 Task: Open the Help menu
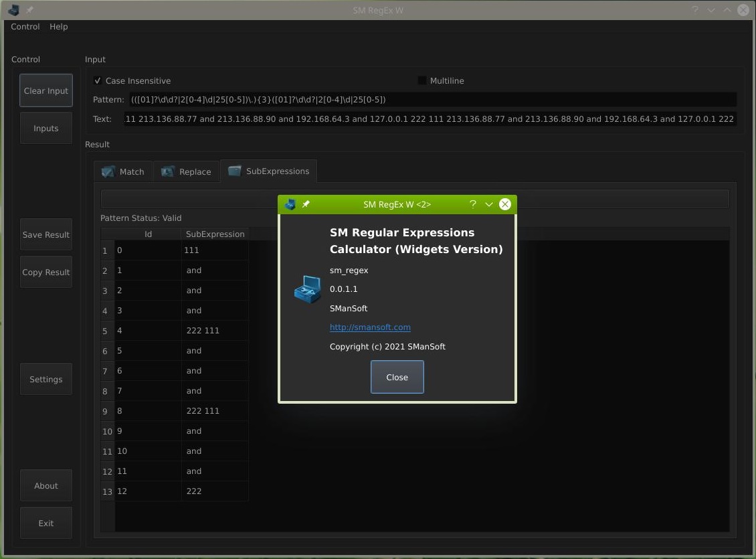[x=59, y=27]
